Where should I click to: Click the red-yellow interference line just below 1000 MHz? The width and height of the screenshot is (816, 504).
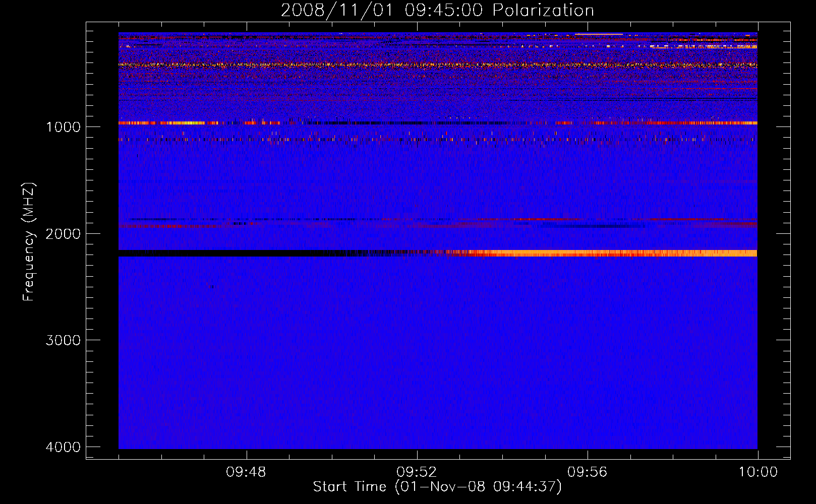pos(438,123)
